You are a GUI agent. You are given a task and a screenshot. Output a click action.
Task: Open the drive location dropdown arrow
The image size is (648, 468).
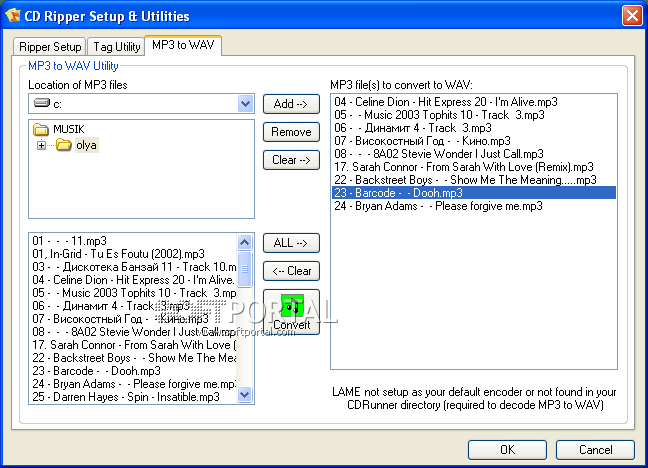245,103
